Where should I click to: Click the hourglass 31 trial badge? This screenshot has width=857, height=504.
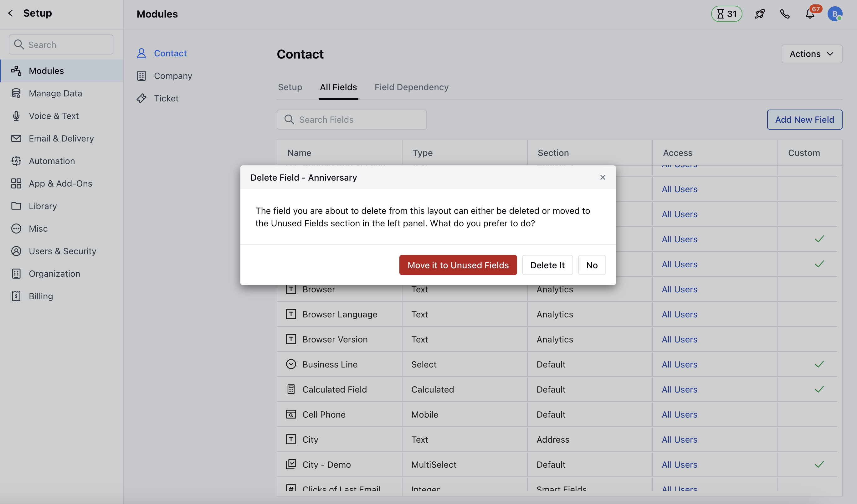coord(726,14)
